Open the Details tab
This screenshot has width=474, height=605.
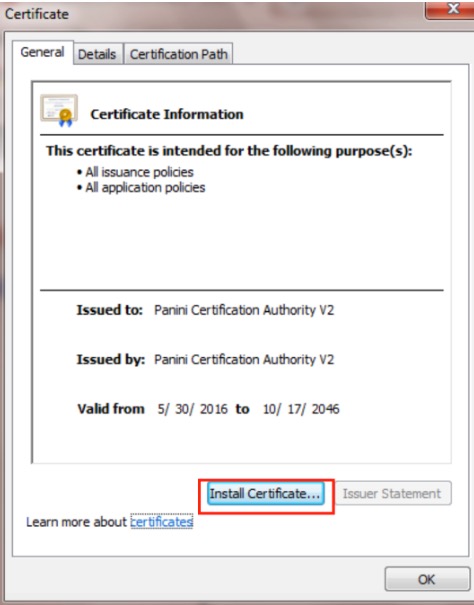(x=97, y=54)
